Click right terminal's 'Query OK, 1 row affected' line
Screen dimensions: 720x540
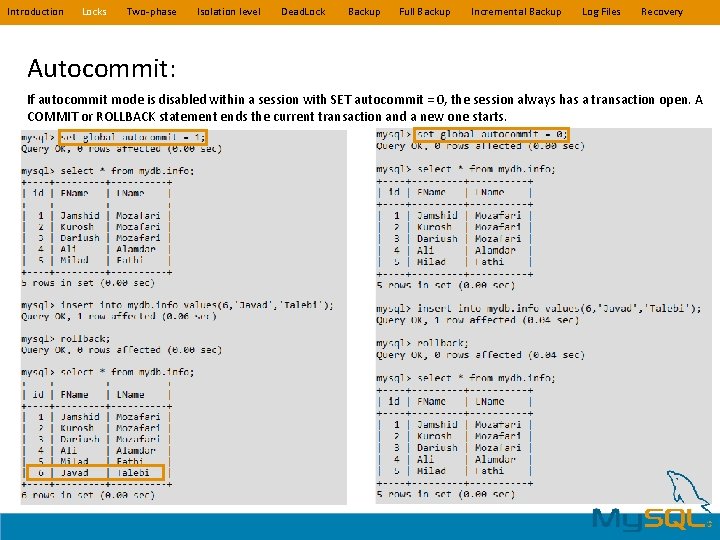pyautogui.click(x=478, y=320)
